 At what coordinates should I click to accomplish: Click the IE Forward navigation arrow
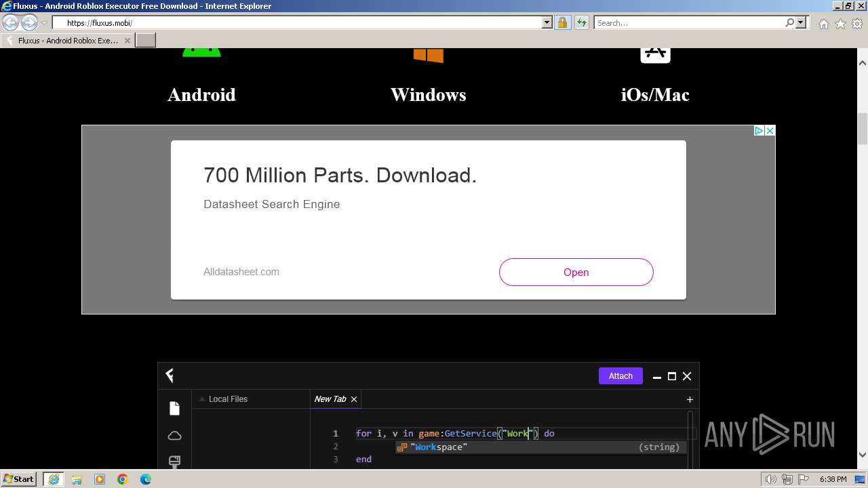coord(29,23)
